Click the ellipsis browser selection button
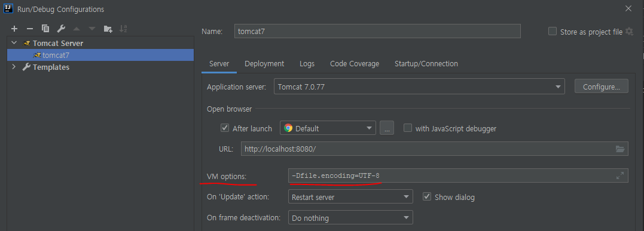Viewport: 644px width, 231px height. [387, 128]
